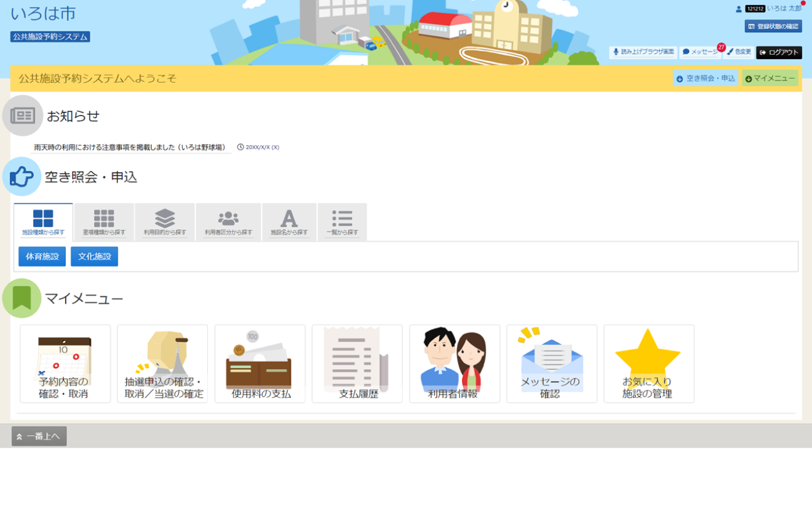Select the 施設種類から探す tab
This screenshot has width=812, height=517.
click(x=43, y=222)
